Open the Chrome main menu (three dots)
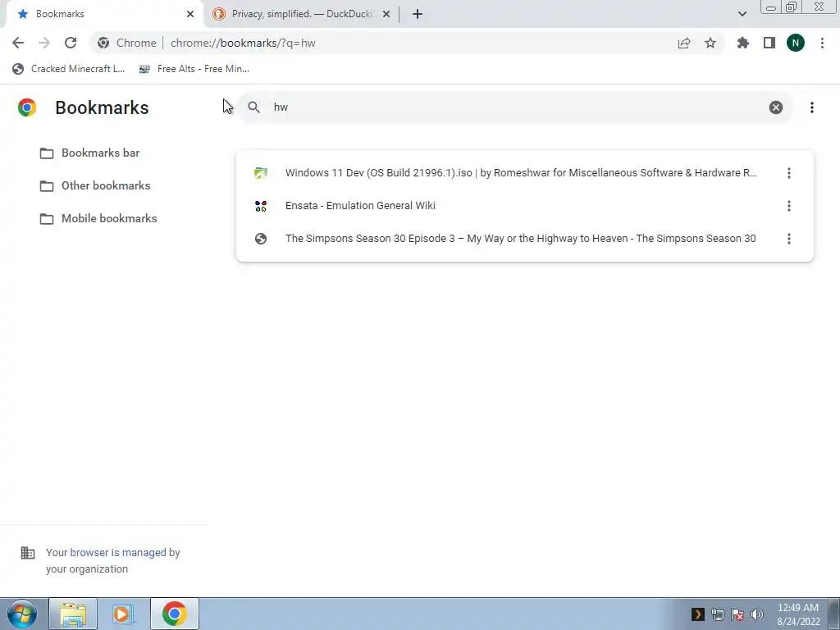840x630 pixels. tap(822, 43)
